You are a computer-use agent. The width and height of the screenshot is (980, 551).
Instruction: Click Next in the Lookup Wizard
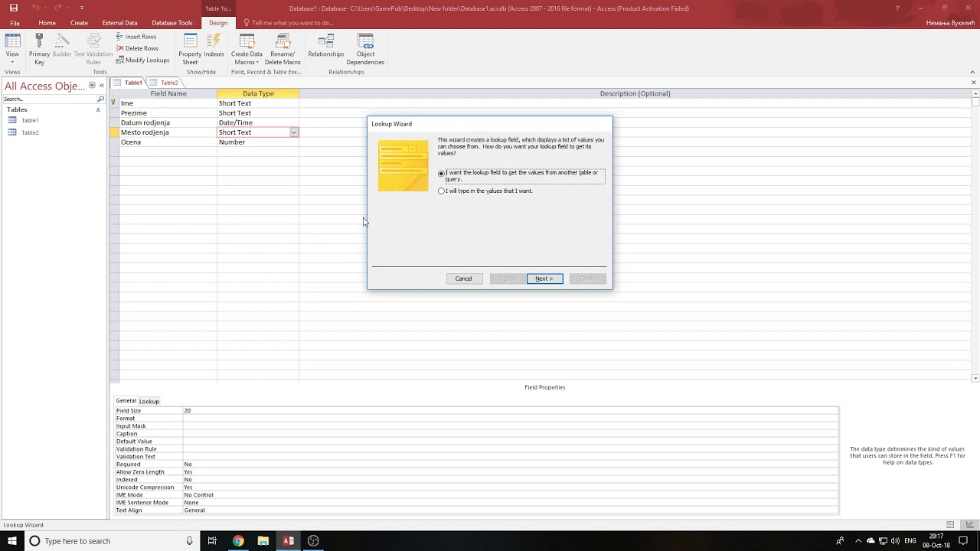[544, 279]
